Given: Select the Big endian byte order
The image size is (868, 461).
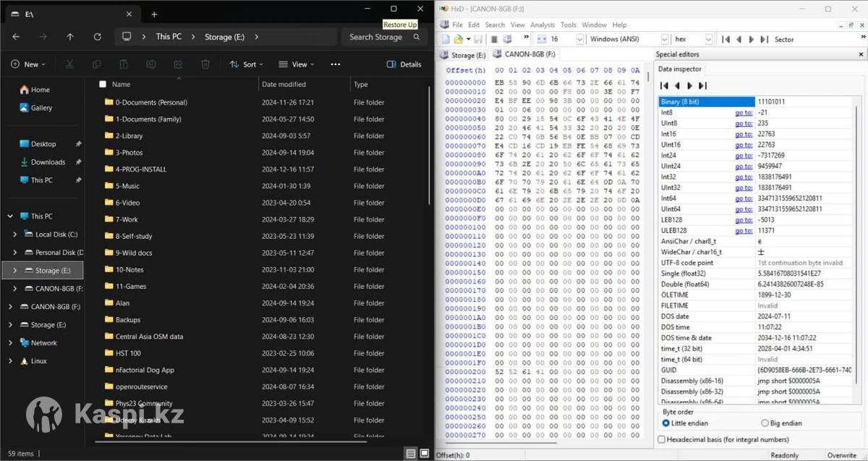Looking at the screenshot, I should (765, 423).
